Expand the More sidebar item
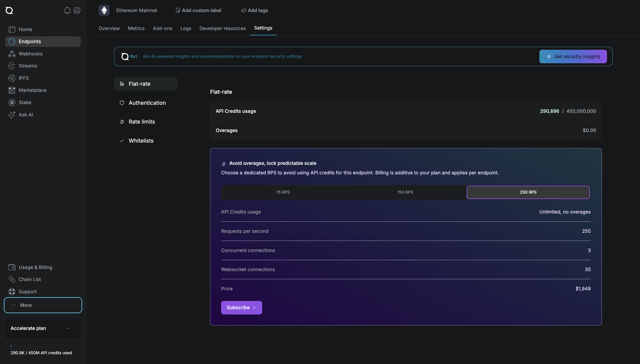Image resolution: width=640 pixels, height=364 pixels. coord(26,305)
